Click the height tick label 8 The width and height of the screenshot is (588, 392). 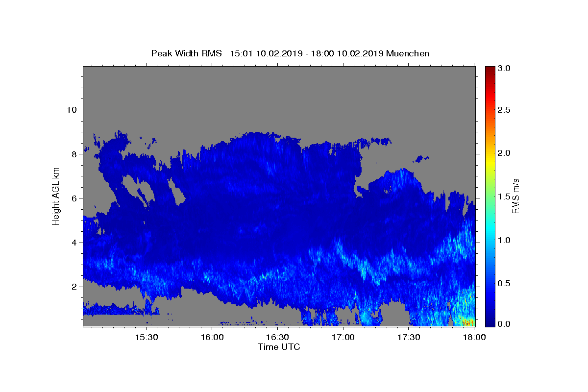click(74, 154)
